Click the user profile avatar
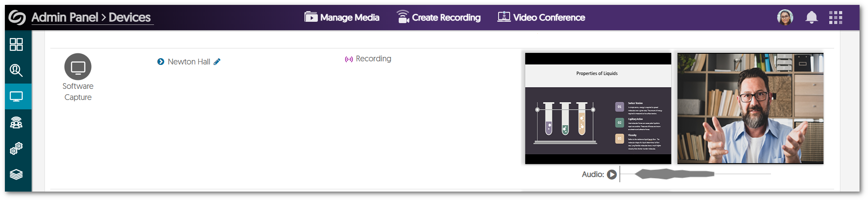The width and height of the screenshot is (868, 200). tap(785, 17)
